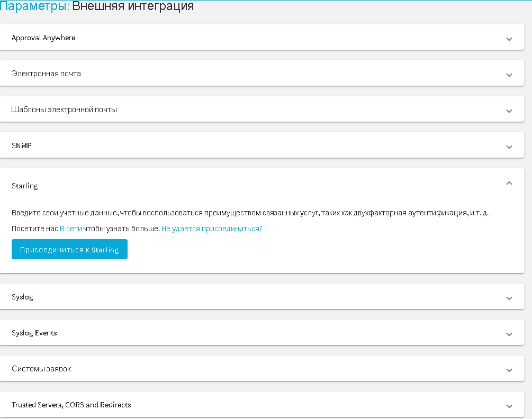Click the SNMP panel title
This screenshot has width=532, height=419.
click(x=22, y=145)
